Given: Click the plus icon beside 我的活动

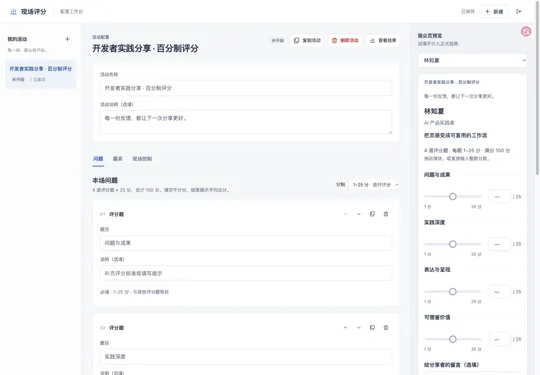Looking at the screenshot, I should [x=68, y=39].
